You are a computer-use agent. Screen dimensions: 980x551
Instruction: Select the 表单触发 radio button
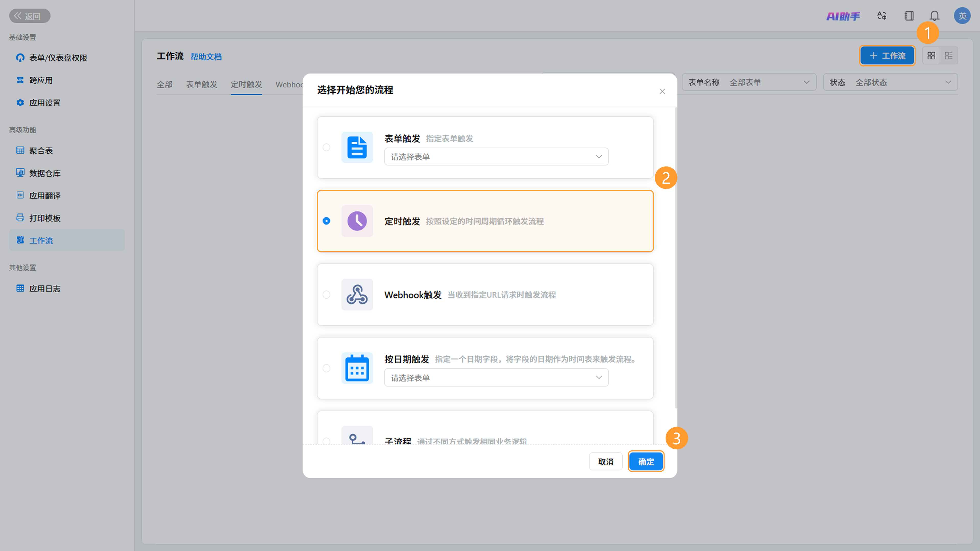(x=326, y=147)
